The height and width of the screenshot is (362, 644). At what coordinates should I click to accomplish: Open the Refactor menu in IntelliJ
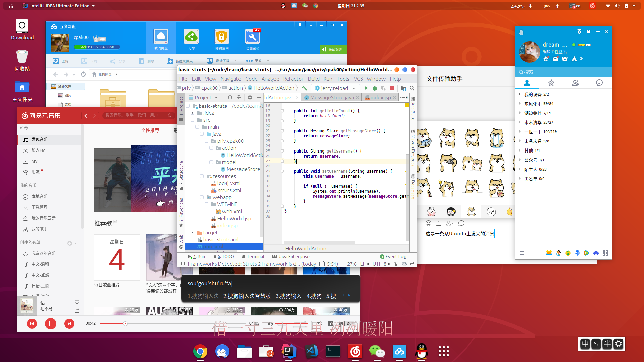293,79
